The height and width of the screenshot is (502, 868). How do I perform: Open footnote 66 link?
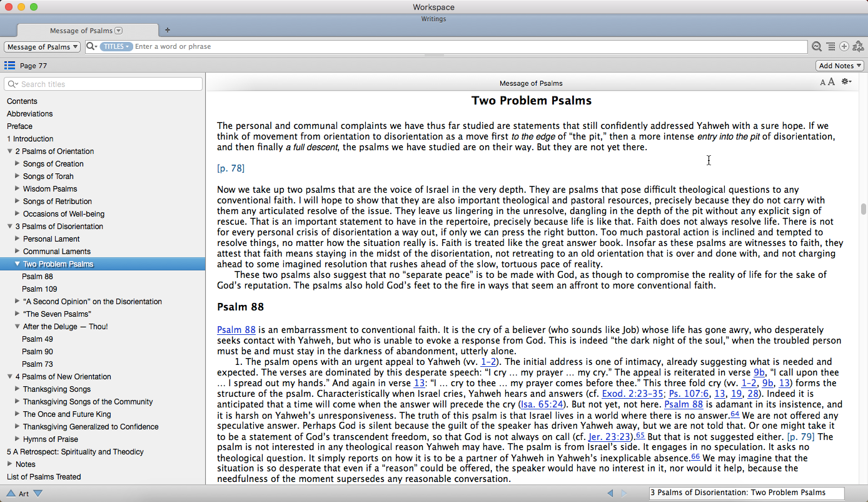point(695,456)
